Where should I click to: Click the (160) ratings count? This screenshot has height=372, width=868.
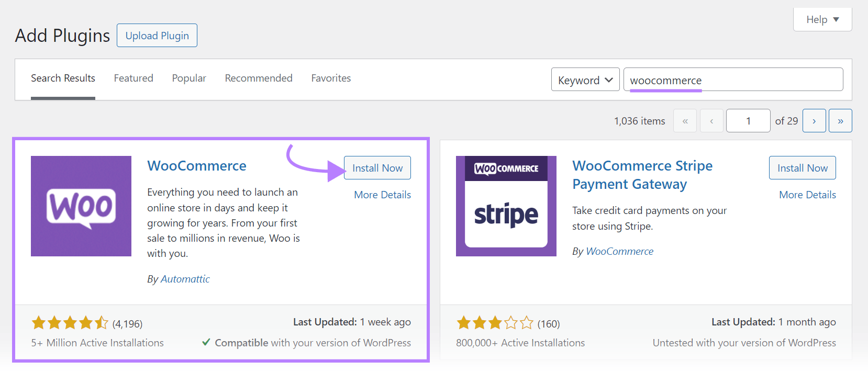pyautogui.click(x=549, y=324)
